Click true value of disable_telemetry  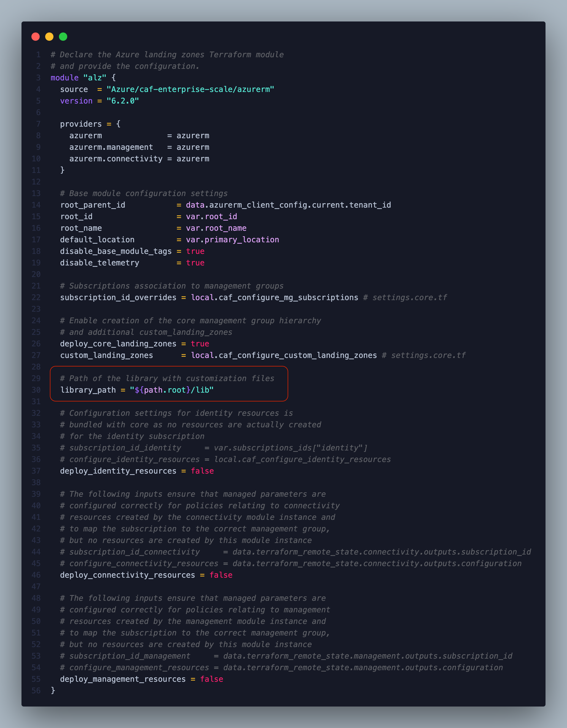coord(195,263)
